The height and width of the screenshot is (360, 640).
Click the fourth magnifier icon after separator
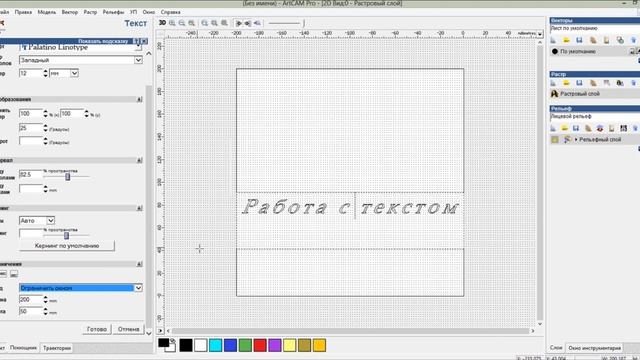tap(204, 23)
